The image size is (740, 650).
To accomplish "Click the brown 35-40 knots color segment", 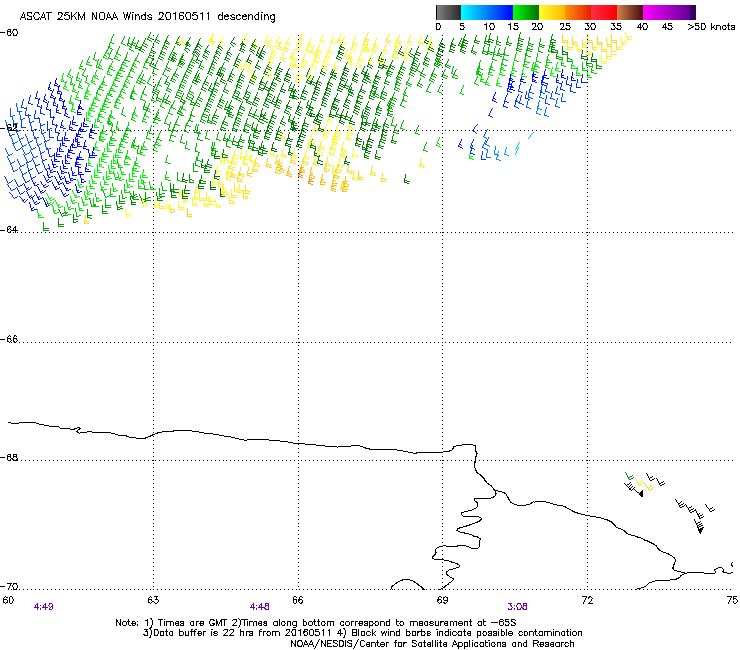I will point(630,12).
